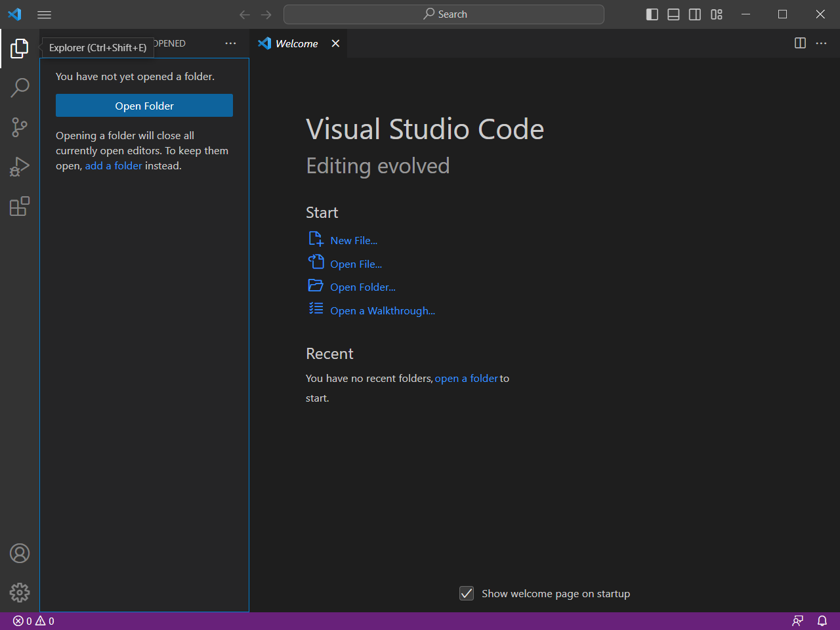Open the hamburger application menu
840x630 pixels.
click(x=44, y=14)
